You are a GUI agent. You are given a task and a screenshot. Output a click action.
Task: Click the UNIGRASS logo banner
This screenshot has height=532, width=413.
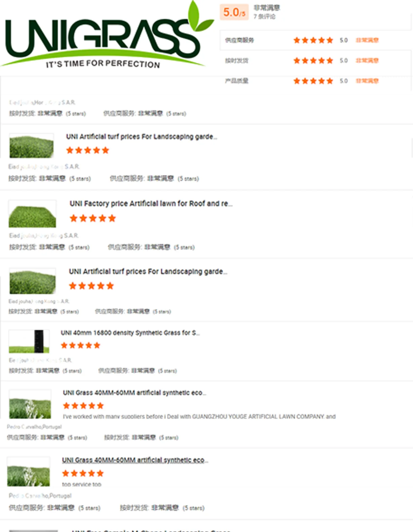(x=108, y=37)
